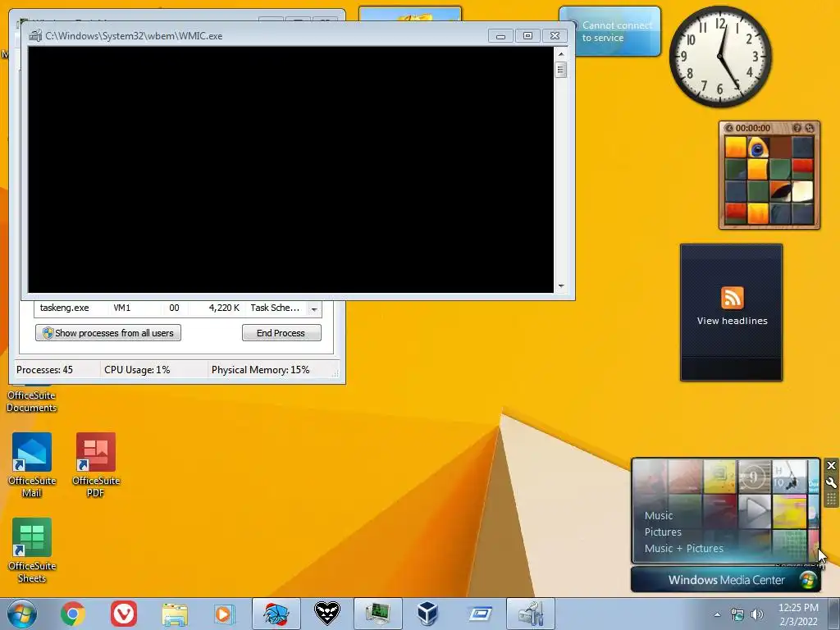Click the play tile in Media Center gadget
Viewport: 840px width, 630px height.
[x=755, y=510]
